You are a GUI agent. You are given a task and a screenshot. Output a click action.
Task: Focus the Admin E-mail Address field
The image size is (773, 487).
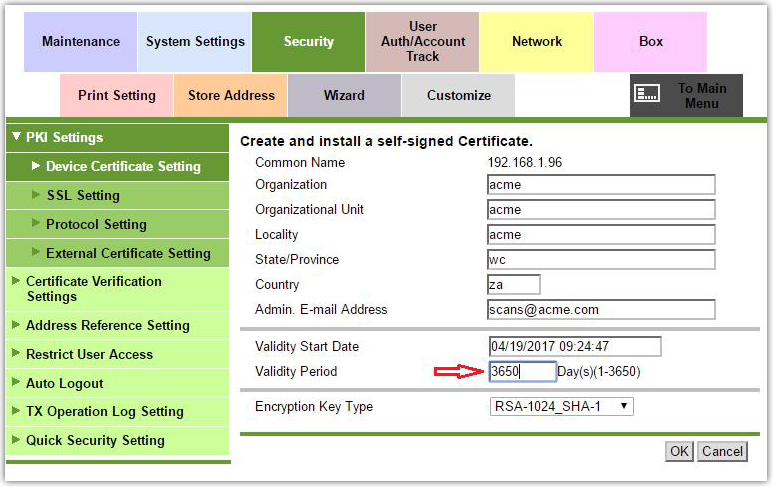[600, 310]
